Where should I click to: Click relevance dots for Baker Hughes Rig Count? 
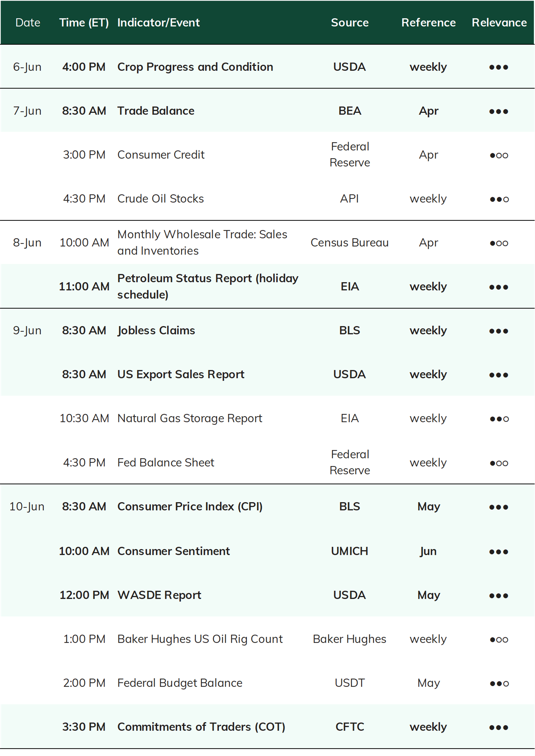[x=499, y=639]
